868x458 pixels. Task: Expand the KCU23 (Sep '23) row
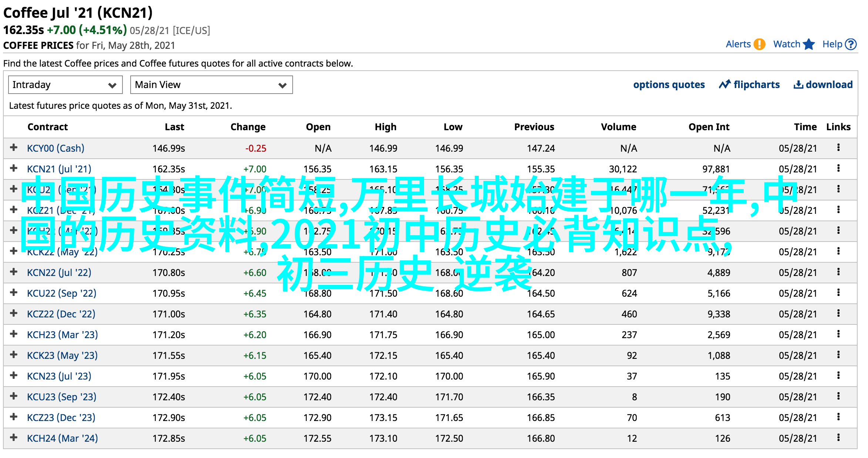coord(14,396)
